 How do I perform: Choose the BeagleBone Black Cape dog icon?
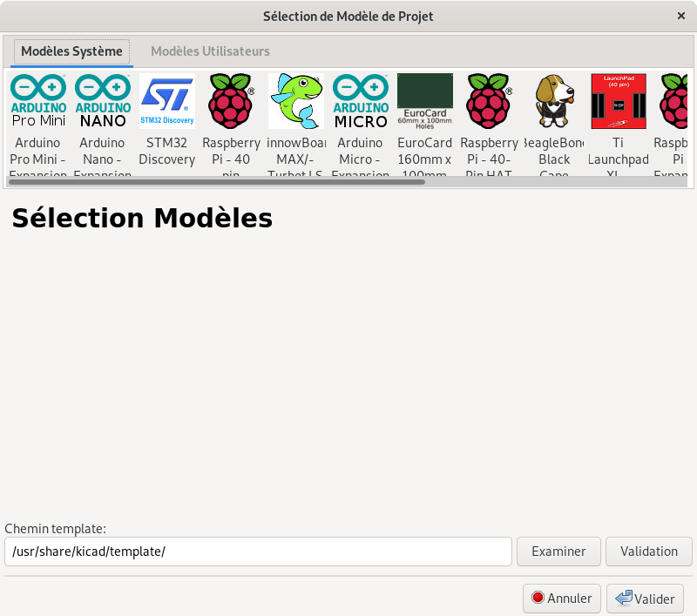pyautogui.click(x=554, y=101)
